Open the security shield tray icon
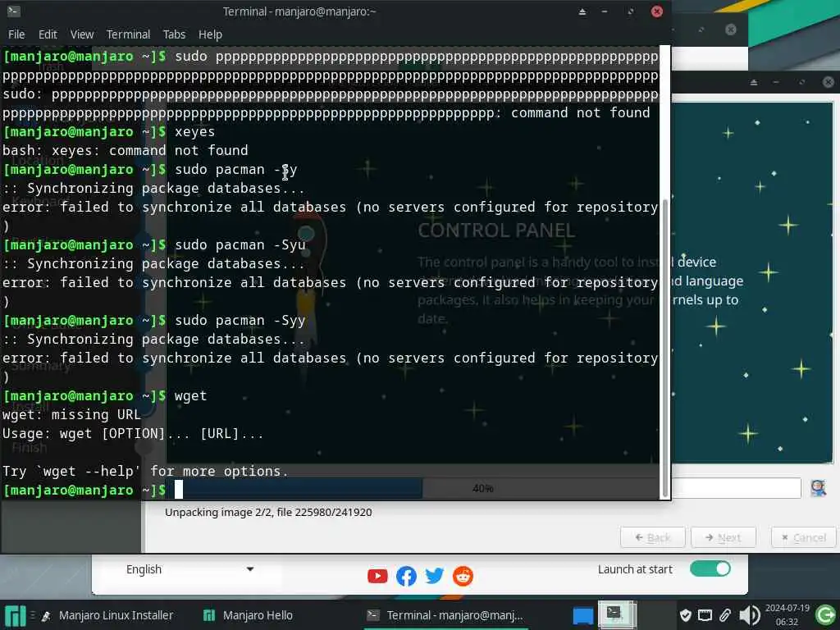 (685, 615)
